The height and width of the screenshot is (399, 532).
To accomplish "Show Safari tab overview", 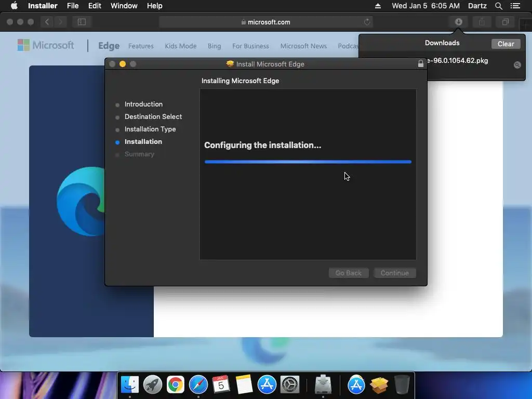I will (505, 22).
